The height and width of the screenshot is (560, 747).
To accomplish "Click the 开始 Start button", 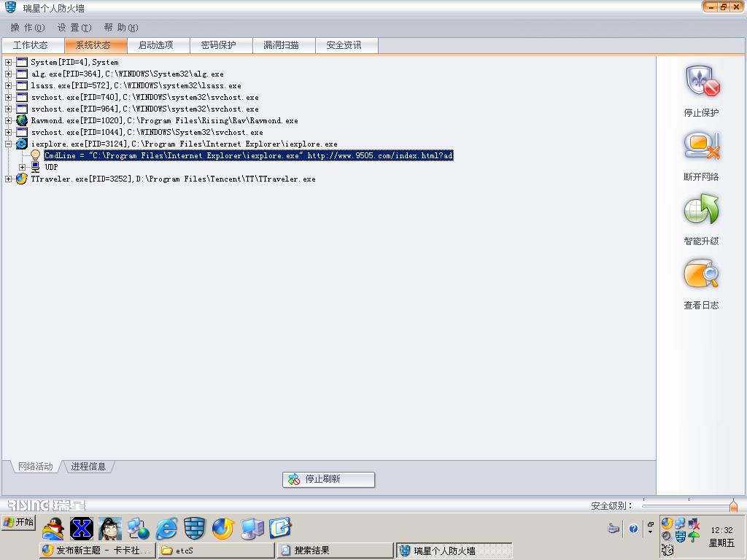I will [x=19, y=522].
